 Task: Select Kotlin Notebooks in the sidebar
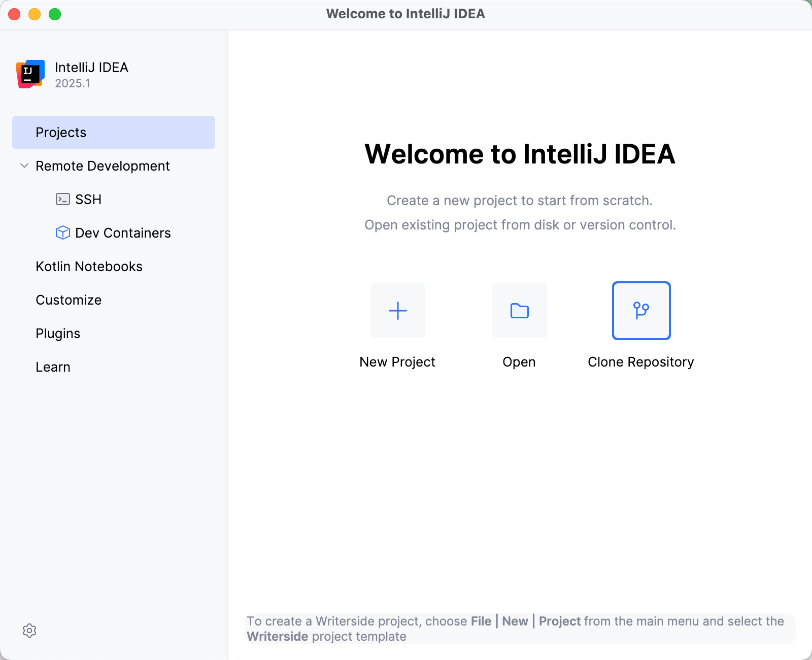click(x=89, y=266)
